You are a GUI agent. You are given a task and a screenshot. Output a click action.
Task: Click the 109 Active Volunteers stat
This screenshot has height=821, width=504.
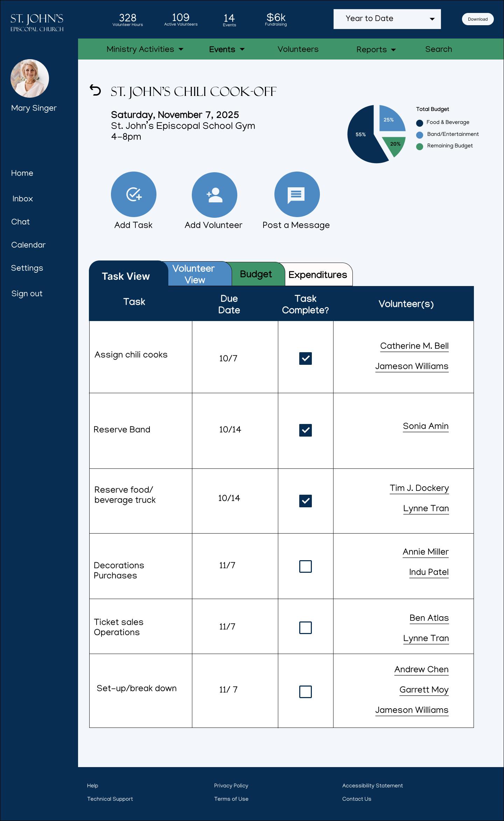pos(181,19)
